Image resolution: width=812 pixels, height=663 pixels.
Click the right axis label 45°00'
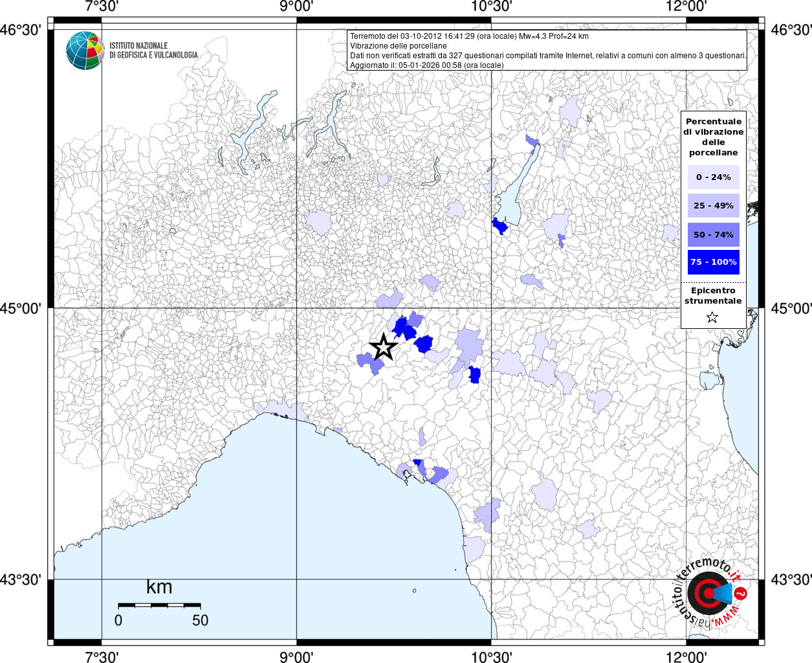point(791,308)
